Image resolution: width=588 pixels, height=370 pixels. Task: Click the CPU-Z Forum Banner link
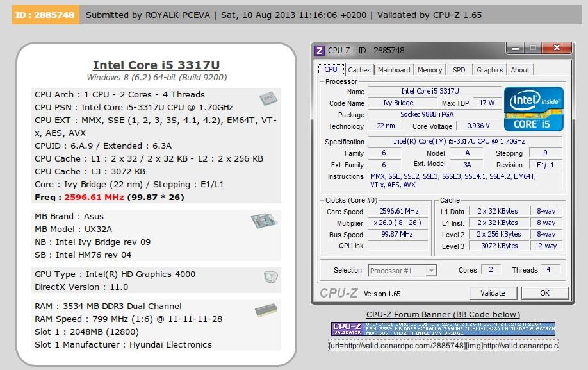[443, 314]
